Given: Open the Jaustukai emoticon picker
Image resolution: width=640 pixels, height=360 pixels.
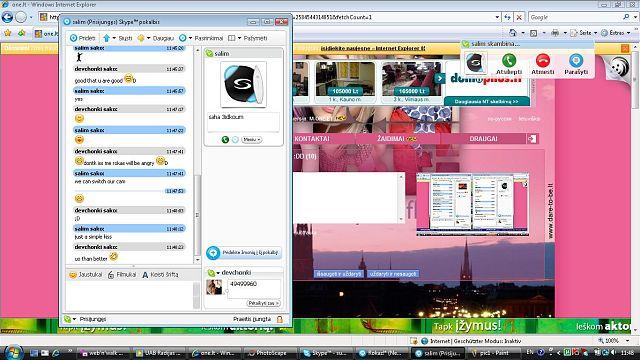Looking at the screenshot, I should pos(73,275).
